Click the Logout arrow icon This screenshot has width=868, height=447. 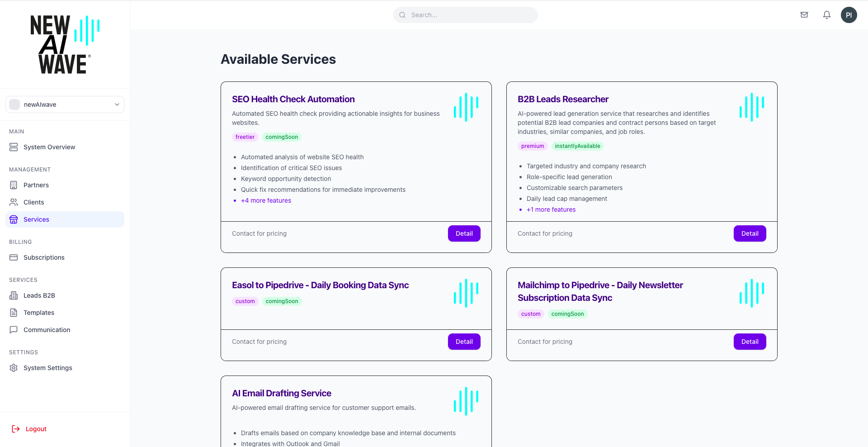16,429
